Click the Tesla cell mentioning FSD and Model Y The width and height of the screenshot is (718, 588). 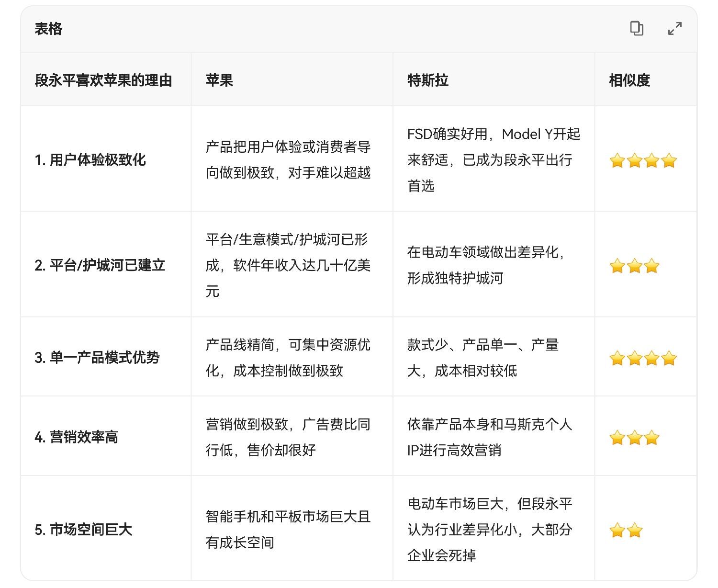pos(493,159)
